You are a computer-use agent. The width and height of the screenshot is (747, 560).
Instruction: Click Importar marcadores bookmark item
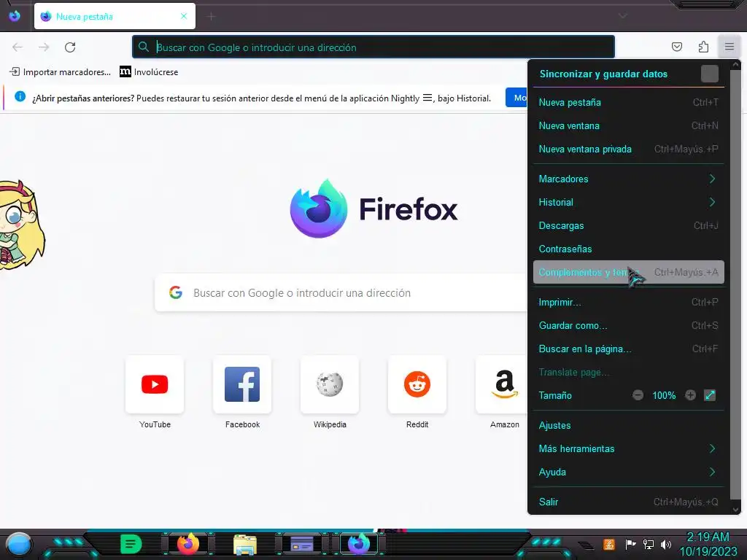coord(61,72)
